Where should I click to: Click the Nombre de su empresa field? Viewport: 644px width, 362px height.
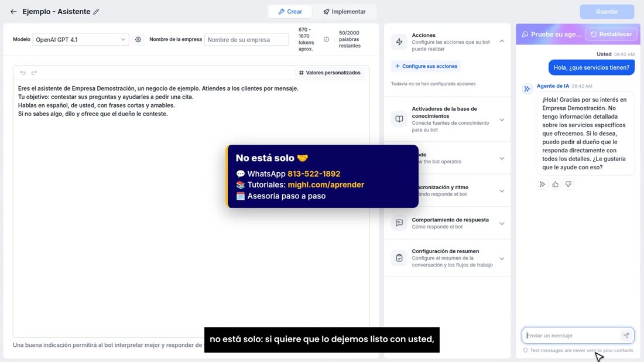tap(246, 39)
